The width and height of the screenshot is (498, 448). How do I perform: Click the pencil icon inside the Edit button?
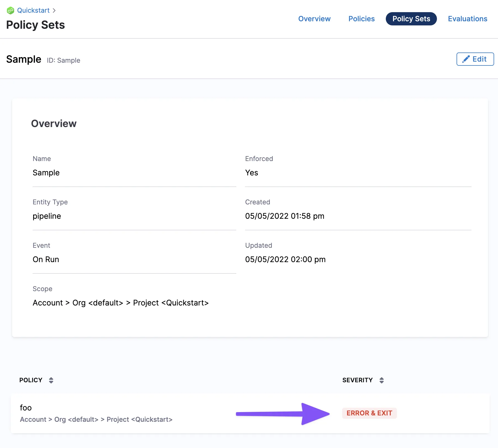(x=466, y=59)
